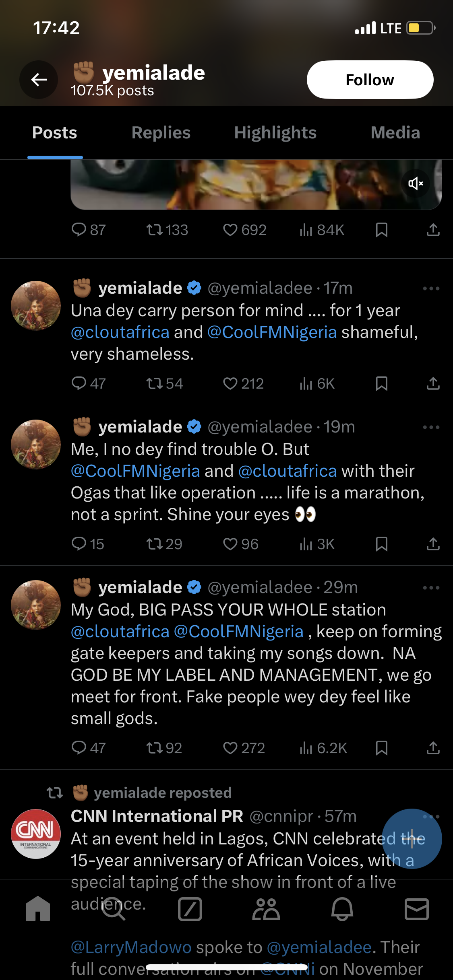Reply to the 29m 'BIG PASS' post

(79, 748)
